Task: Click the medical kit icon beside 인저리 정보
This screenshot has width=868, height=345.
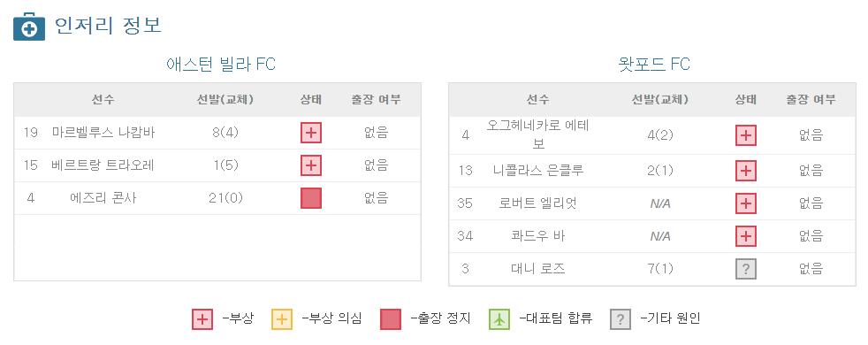Action: (x=29, y=26)
